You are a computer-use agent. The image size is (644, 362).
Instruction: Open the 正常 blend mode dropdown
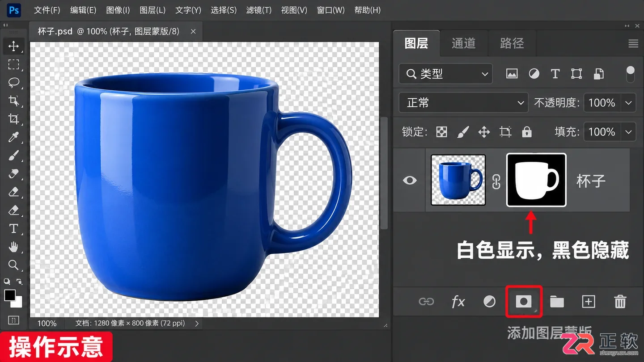pos(463,103)
